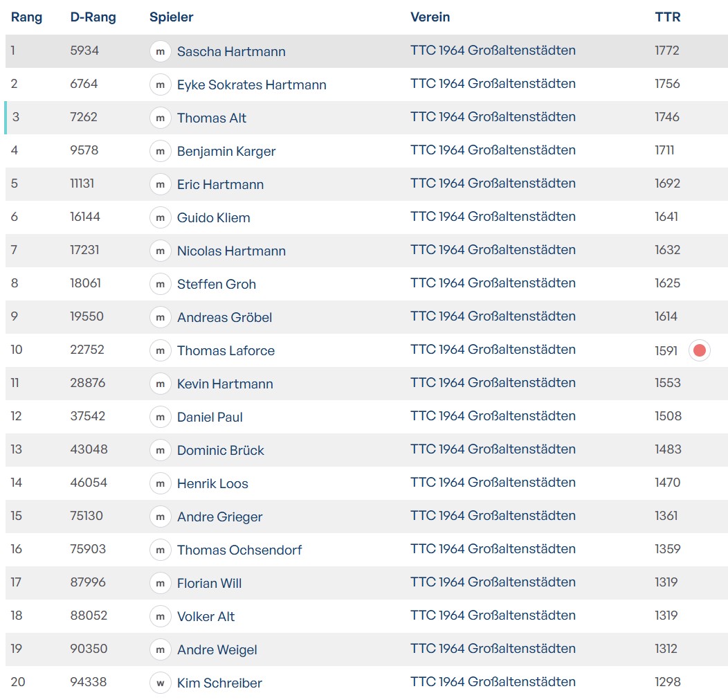Sort by the D-Rang column header

tap(93, 17)
